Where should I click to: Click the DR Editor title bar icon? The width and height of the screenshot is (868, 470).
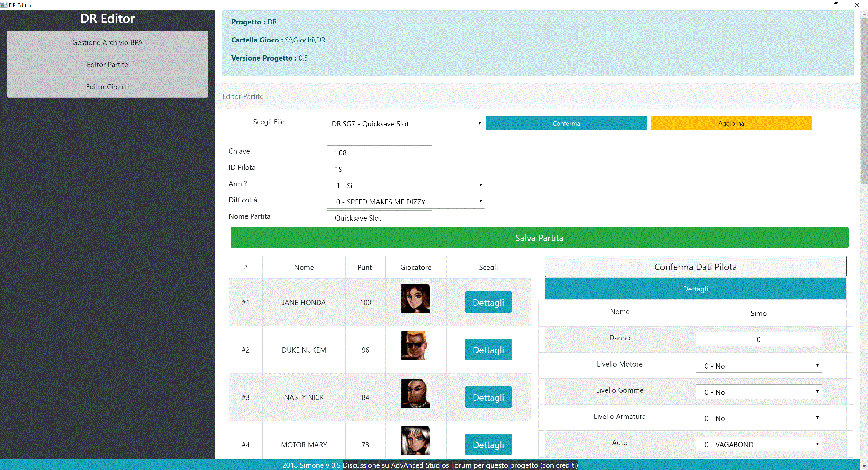point(4,5)
